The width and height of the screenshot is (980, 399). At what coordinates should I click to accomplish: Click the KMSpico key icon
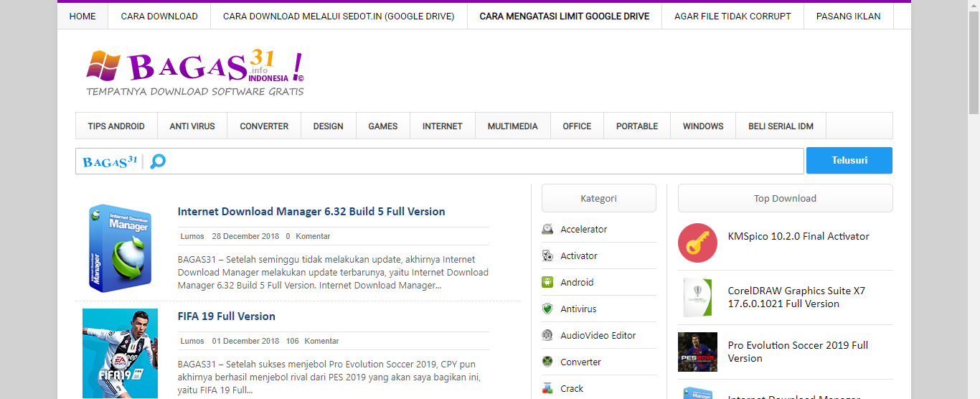(x=697, y=243)
